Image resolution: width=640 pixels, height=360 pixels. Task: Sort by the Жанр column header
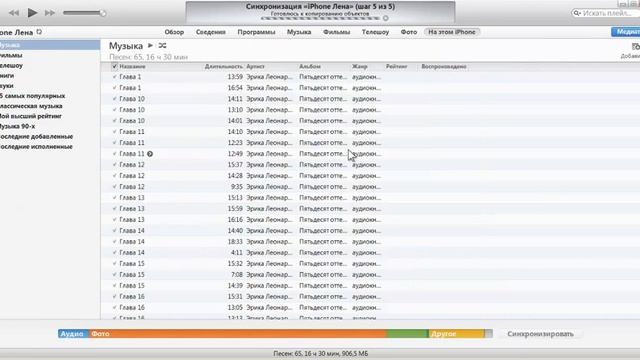pyautogui.click(x=360, y=67)
